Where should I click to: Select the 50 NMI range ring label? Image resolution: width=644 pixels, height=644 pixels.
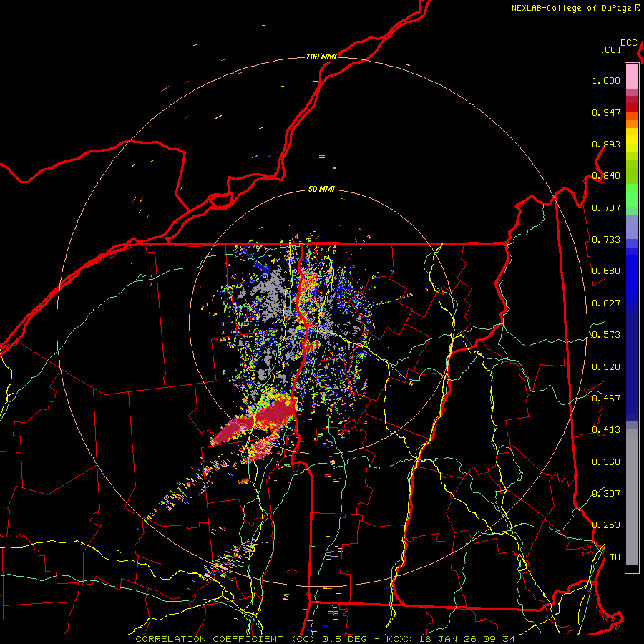[321, 189]
